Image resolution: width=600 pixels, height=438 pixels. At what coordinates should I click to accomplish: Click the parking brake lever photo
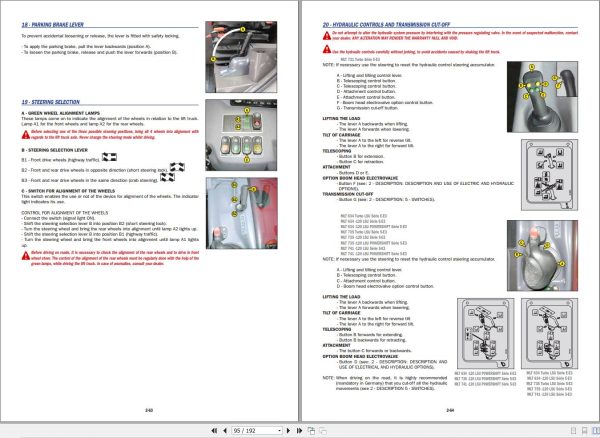click(241, 57)
